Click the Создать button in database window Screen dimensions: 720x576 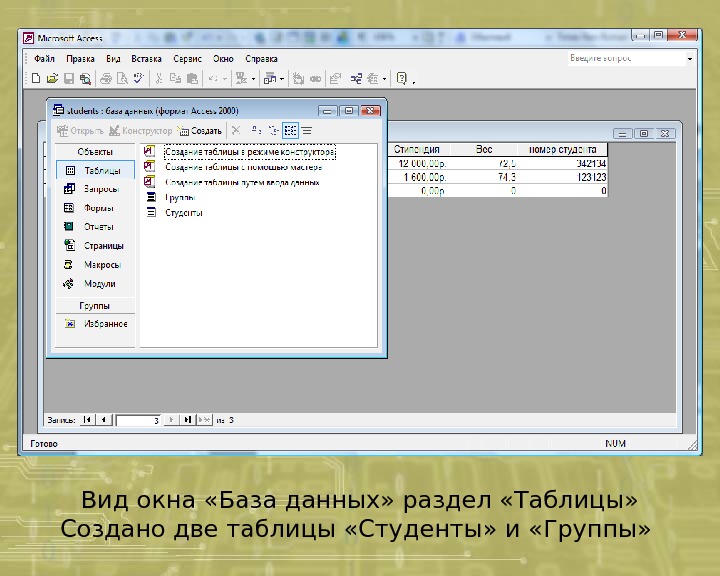coord(200,131)
